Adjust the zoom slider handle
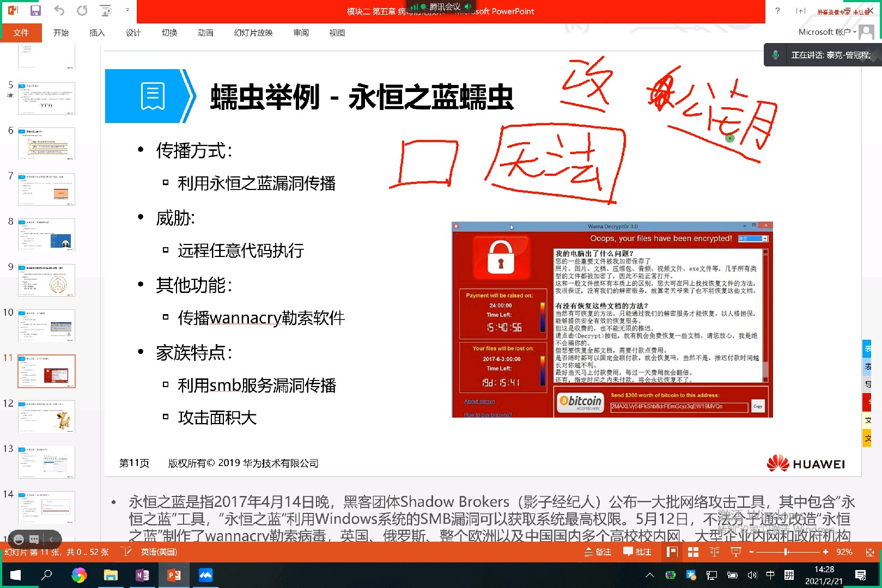The image size is (882, 588). point(786,552)
